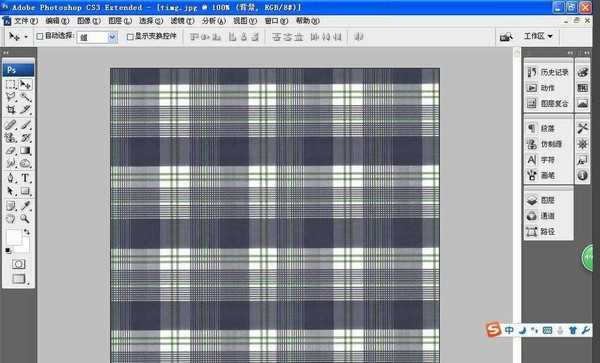This screenshot has width=600, height=363.
Task: Open the 工作区 workspace dropdown
Action: 538,36
